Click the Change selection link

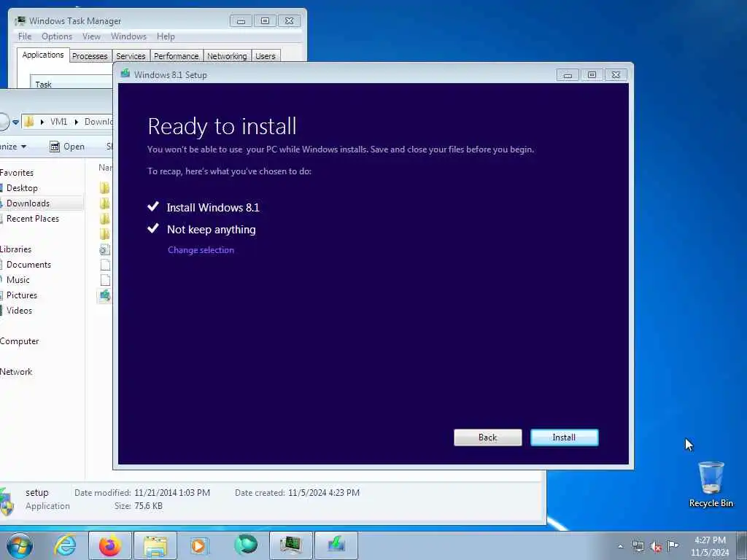201,250
